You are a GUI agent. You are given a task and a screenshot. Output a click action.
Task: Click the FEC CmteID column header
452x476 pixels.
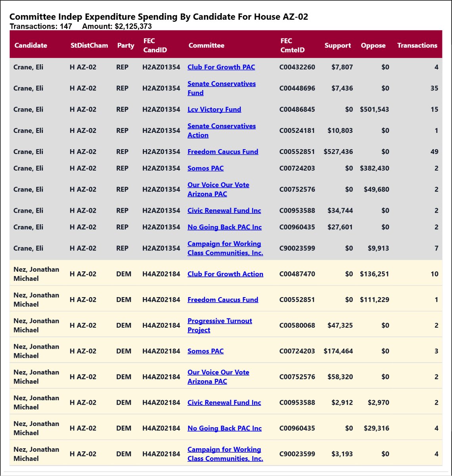[292, 45]
